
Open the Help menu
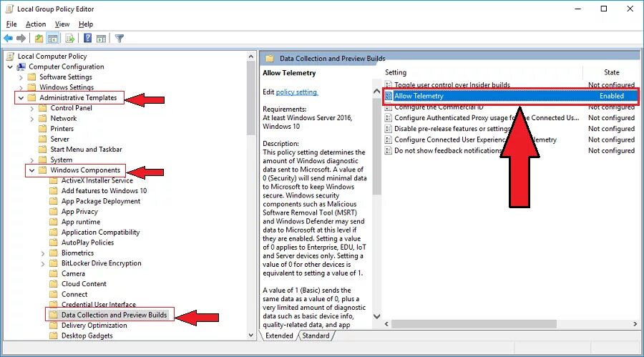point(86,24)
